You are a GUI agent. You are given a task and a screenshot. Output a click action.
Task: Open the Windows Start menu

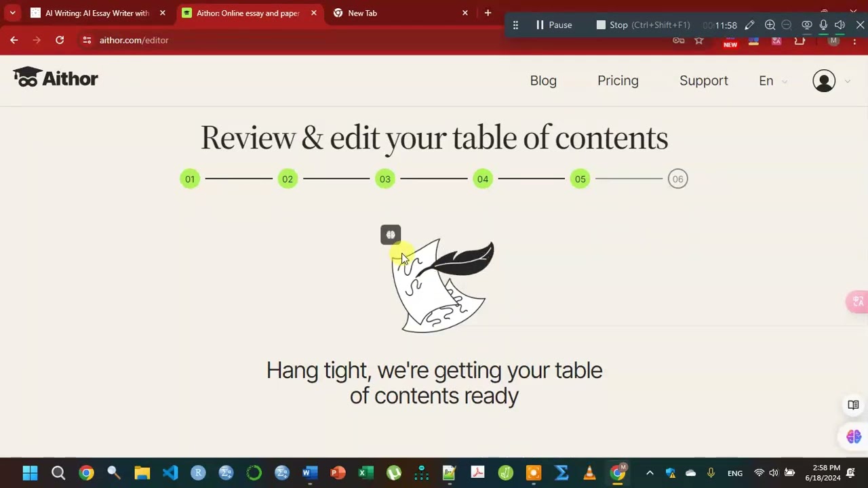30,473
